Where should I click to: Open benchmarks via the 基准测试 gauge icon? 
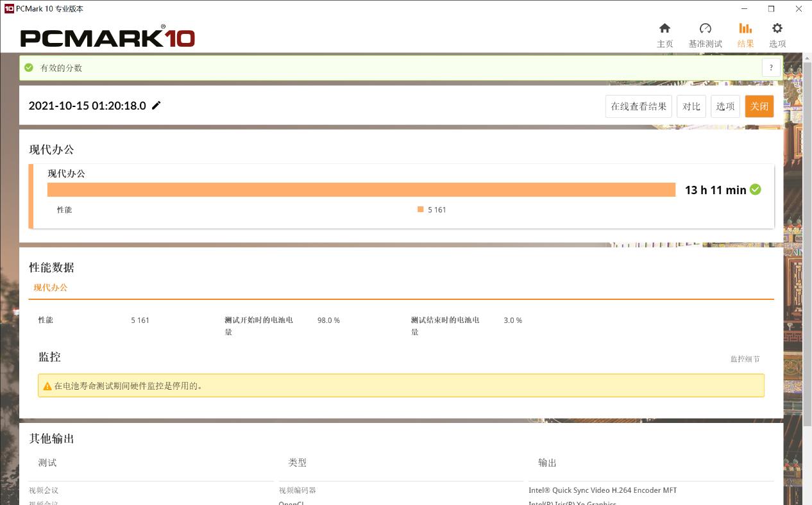[x=706, y=28]
